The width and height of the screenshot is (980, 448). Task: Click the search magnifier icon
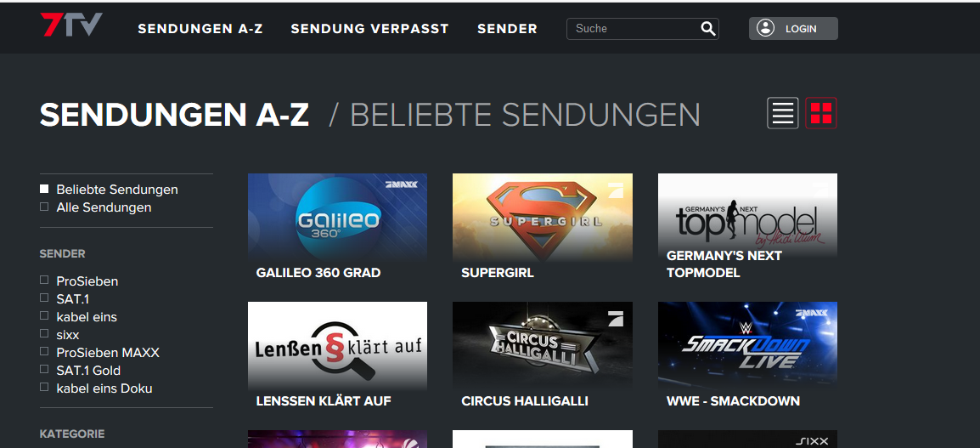(707, 29)
